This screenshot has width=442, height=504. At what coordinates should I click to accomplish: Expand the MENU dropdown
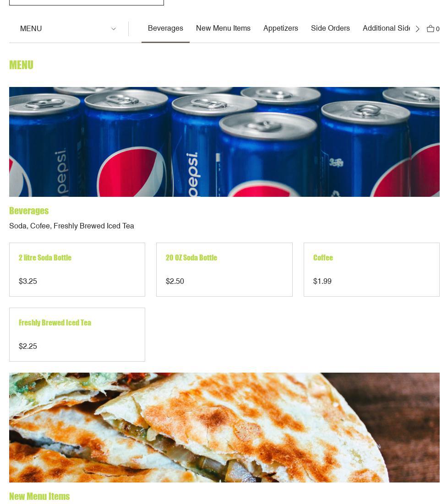[x=68, y=28]
